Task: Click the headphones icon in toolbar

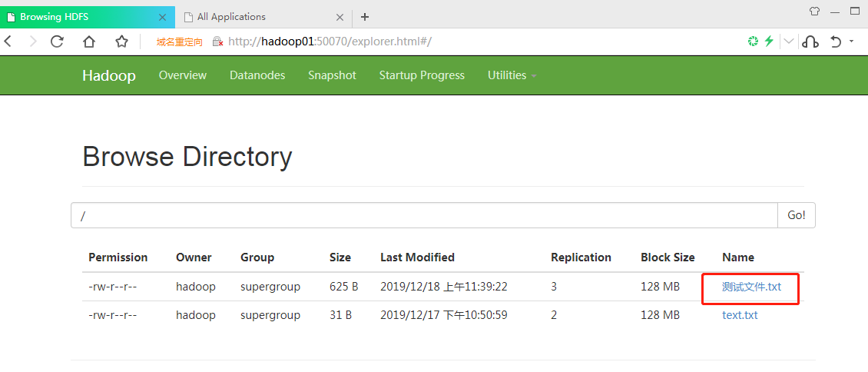Action: coord(810,42)
